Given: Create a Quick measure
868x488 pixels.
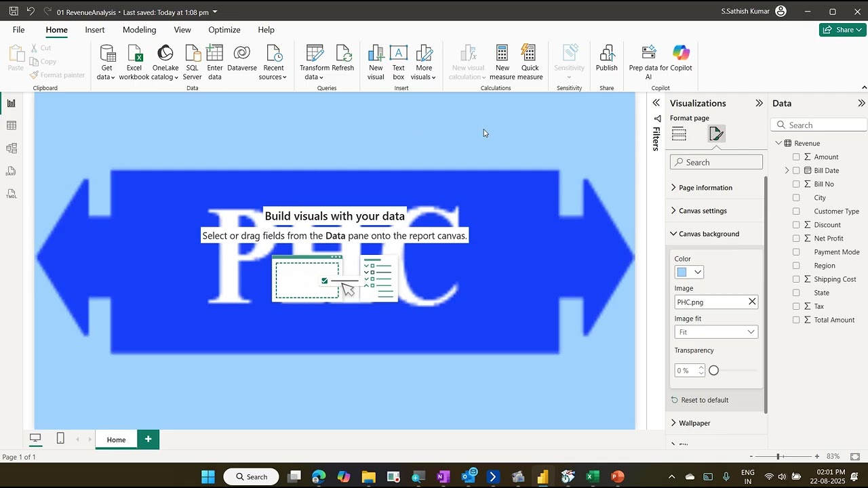Looking at the screenshot, I should tap(530, 62).
